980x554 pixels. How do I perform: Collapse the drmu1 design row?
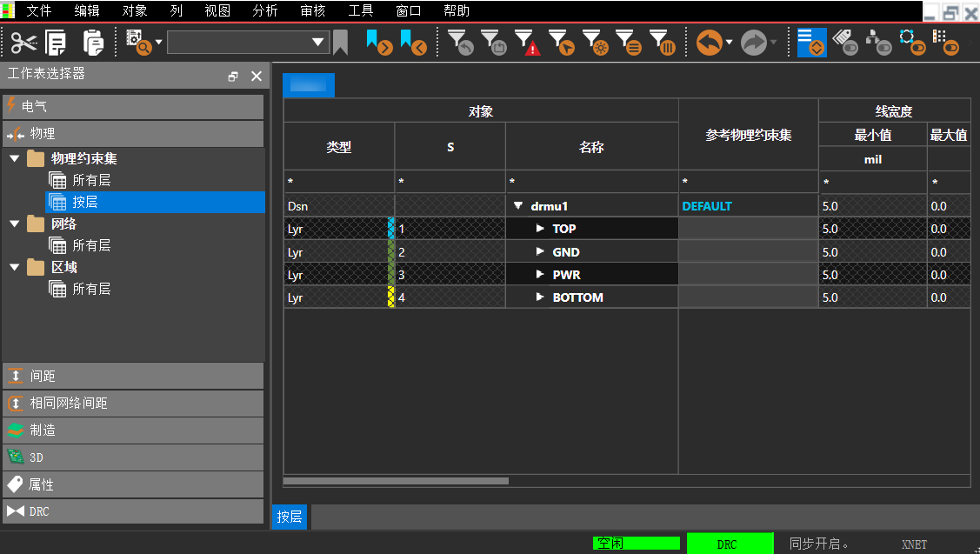[518, 206]
